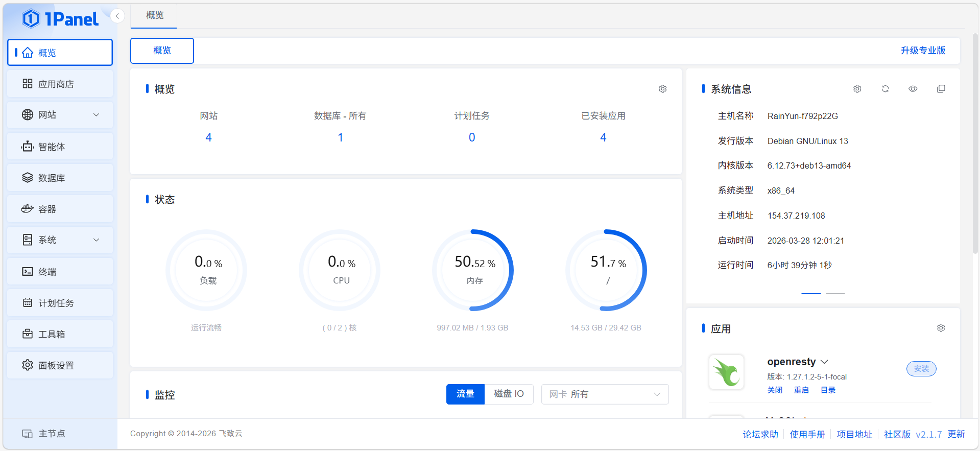Click the refresh icon in System Info panel

(885, 89)
